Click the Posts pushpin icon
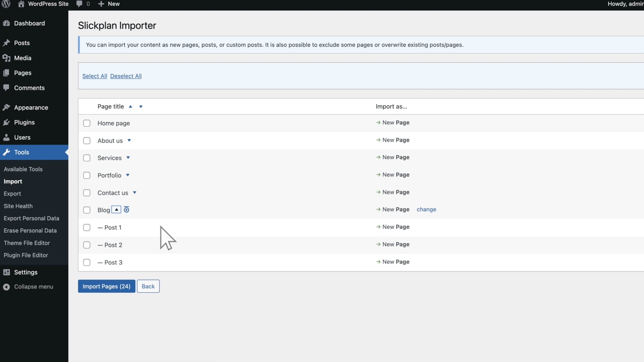 click(x=7, y=43)
